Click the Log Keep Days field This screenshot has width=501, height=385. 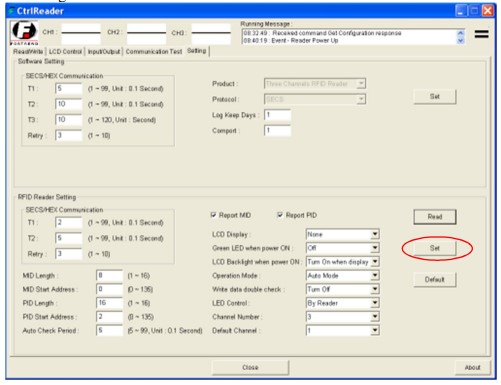click(277, 115)
